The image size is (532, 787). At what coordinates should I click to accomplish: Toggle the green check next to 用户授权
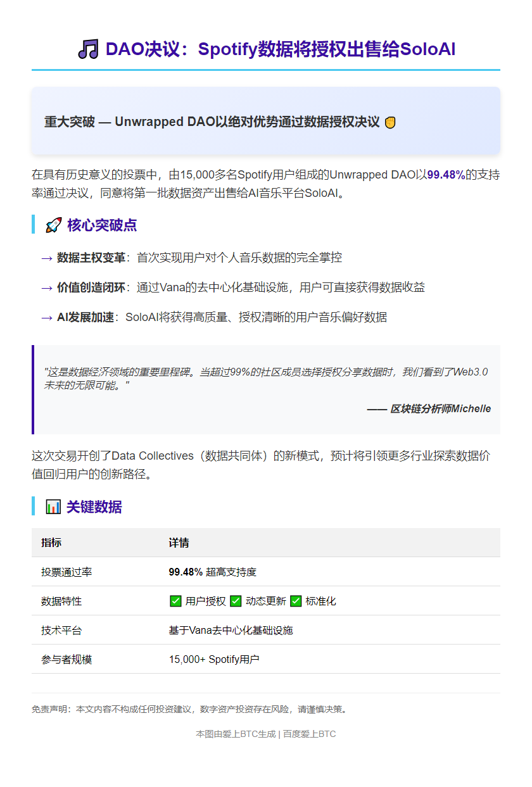(175, 601)
